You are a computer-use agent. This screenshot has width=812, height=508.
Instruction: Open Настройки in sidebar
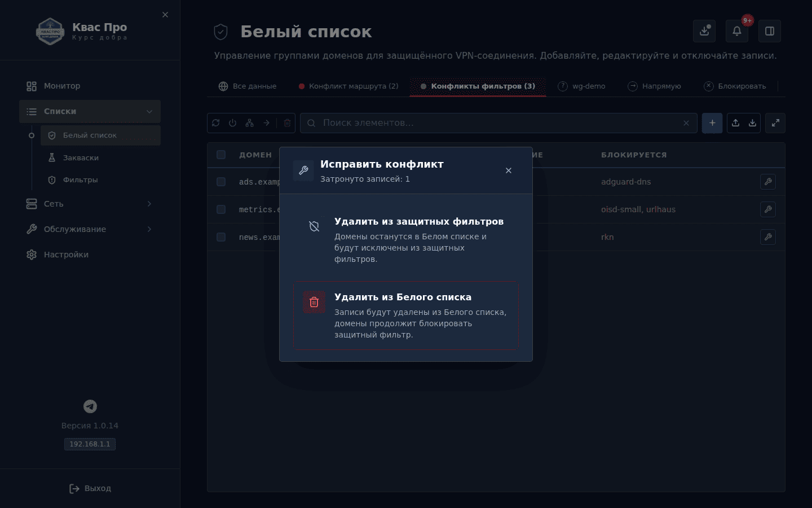[x=90, y=255]
